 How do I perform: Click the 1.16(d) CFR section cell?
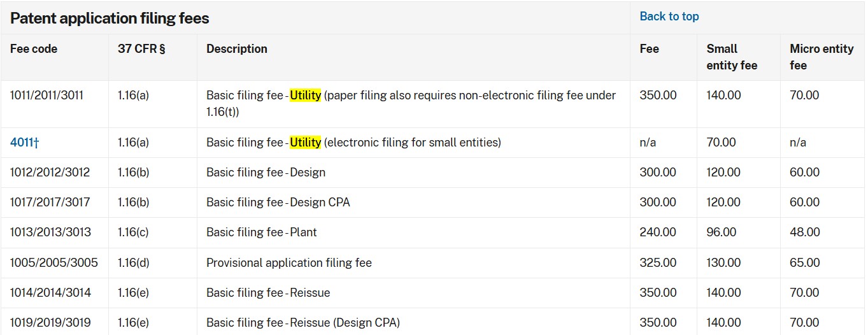[133, 262]
